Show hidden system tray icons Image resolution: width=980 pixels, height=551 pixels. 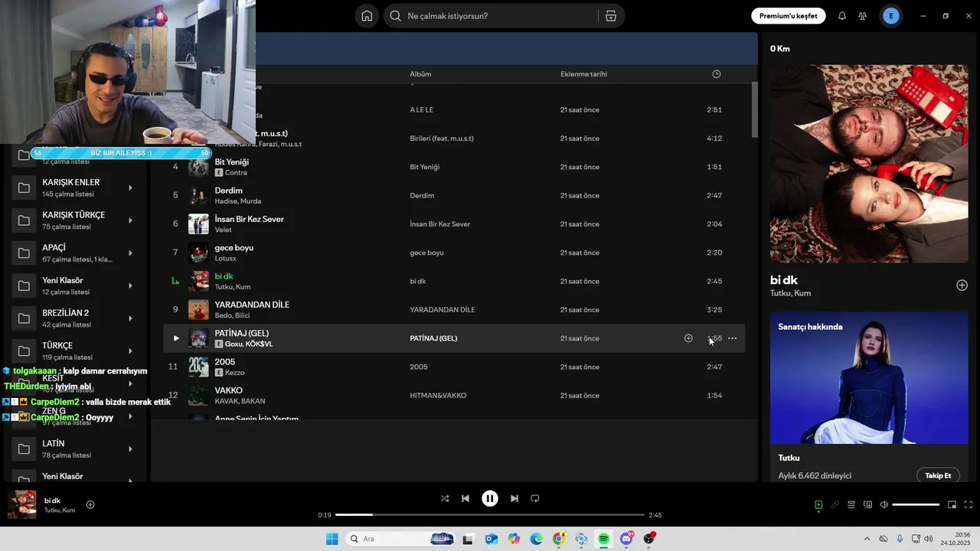[867, 539]
